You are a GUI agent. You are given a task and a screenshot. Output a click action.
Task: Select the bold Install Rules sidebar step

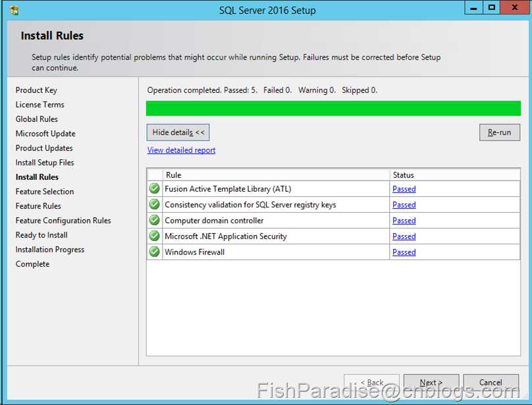point(37,177)
